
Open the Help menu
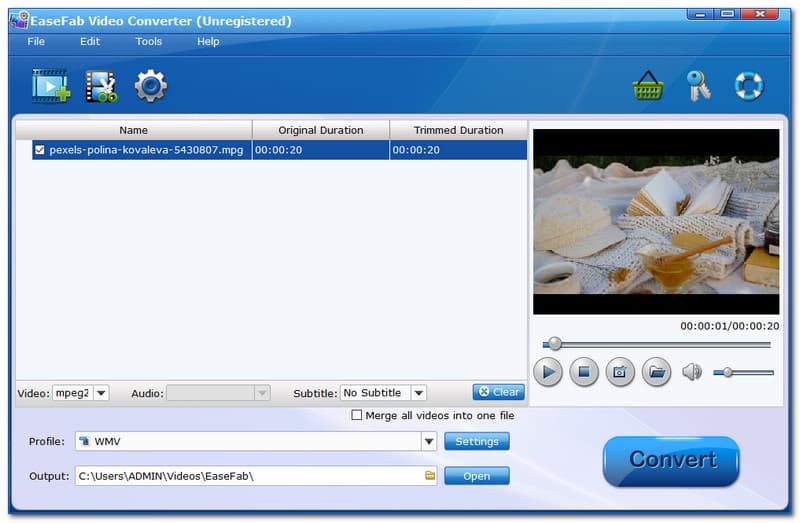208,41
